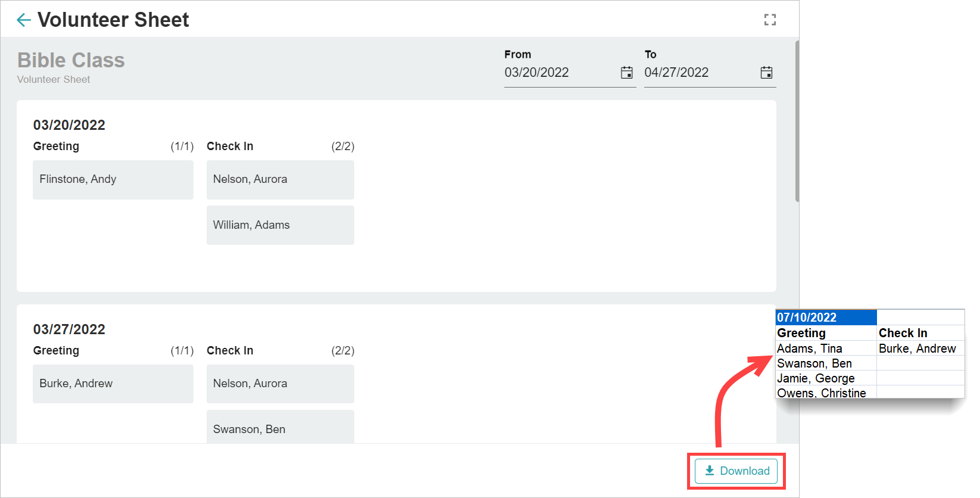Click Greeting header in spreadsheet preview
The image size is (980, 498).
(x=826, y=333)
